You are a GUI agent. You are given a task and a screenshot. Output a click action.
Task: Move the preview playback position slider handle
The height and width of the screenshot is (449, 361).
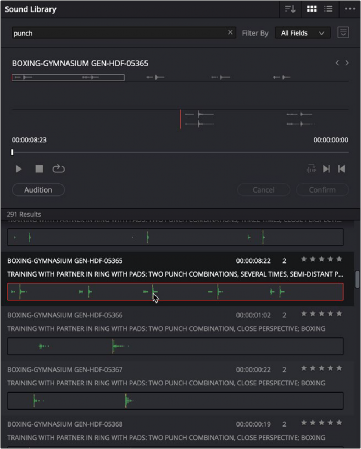point(12,152)
